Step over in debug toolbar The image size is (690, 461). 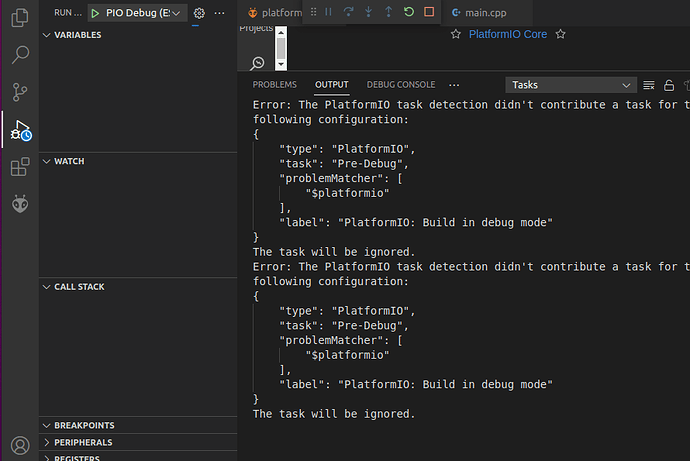click(x=348, y=12)
